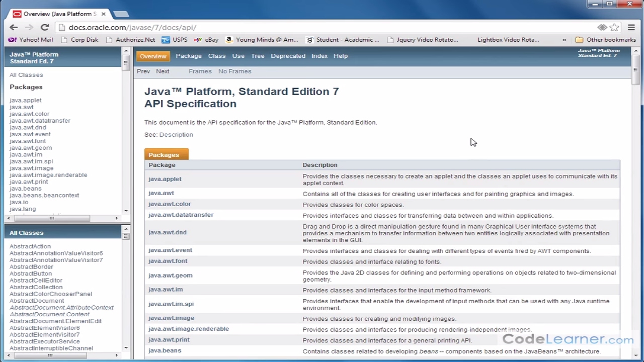644x362 pixels.
Task: Open the Deprecated navigation item
Action: [288, 56]
